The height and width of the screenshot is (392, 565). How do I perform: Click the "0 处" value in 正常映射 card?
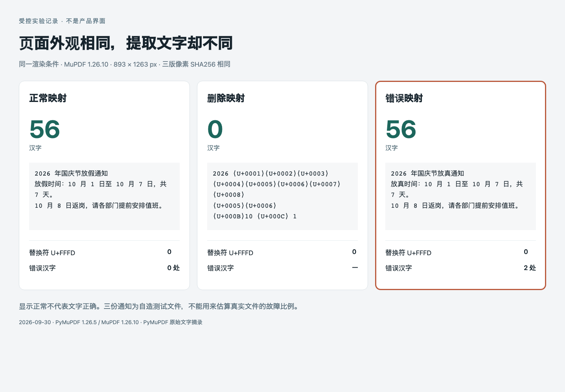point(173,268)
